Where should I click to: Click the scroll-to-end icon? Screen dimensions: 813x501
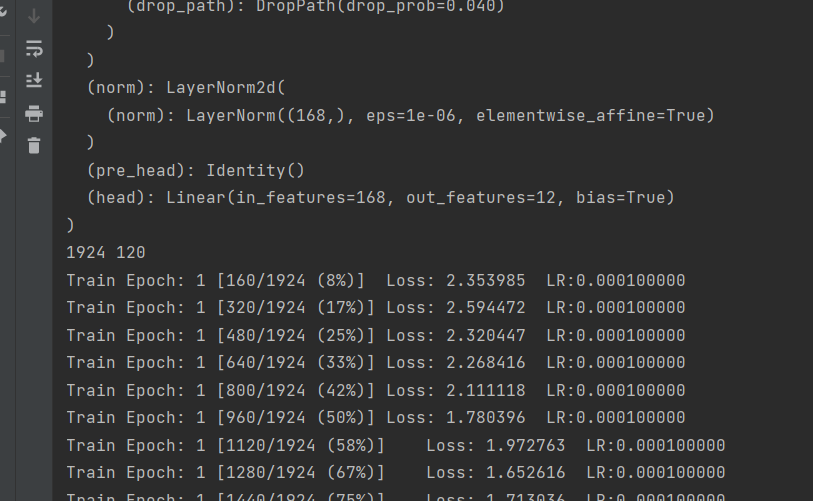pyautogui.click(x=34, y=80)
